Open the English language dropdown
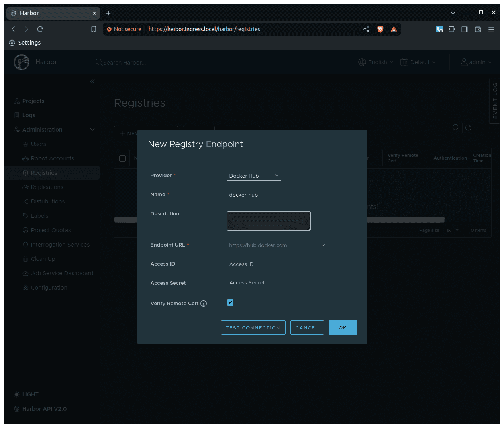Image resolution: width=504 pixels, height=428 pixels. pos(376,62)
